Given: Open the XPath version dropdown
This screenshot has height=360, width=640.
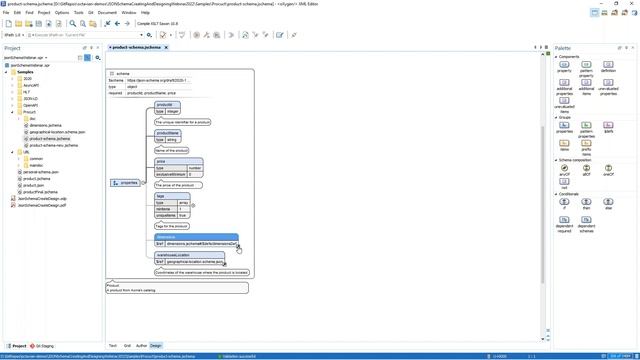Looking at the screenshot, I should pyautogui.click(x=14, y=35).
